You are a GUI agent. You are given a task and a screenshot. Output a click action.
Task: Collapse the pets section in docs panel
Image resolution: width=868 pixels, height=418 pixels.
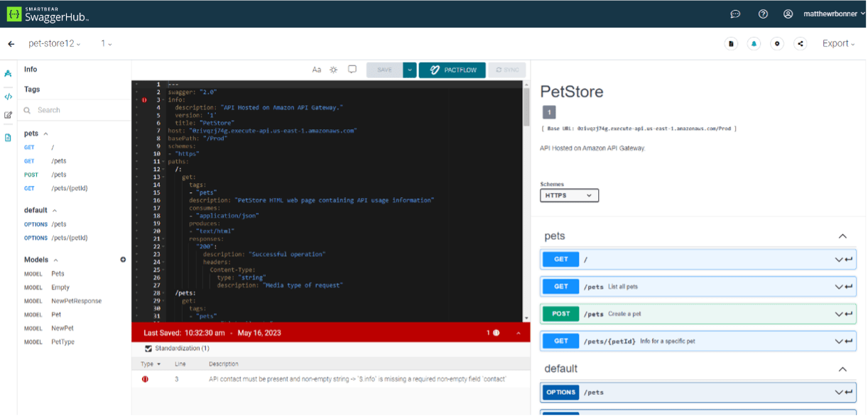pyautogui.click(x=842, y=236)
